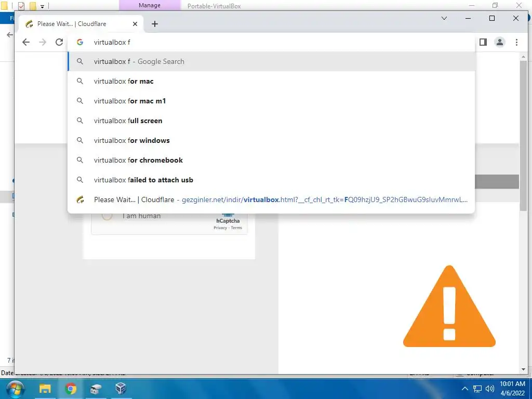Open volume speaker icon in tray
This screenshot has height=399, width=532.
pyautogui.click(x=489, y=389)
